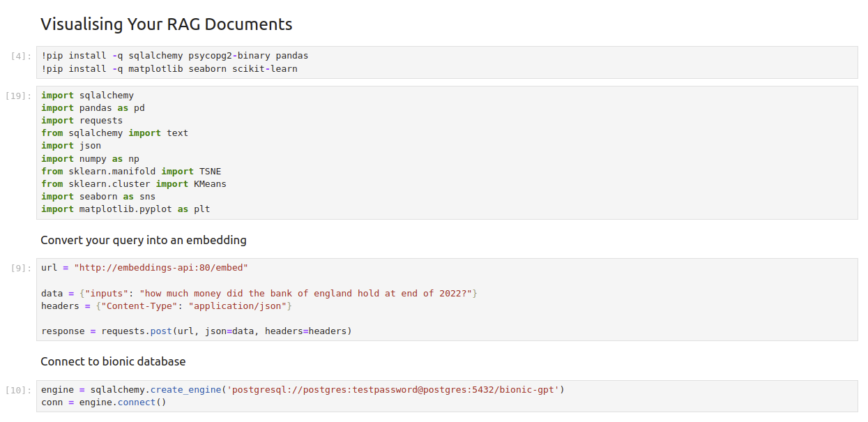Click the 'Connect to bionic database' heading
This screenshot has width=868, height=422.
113,361
